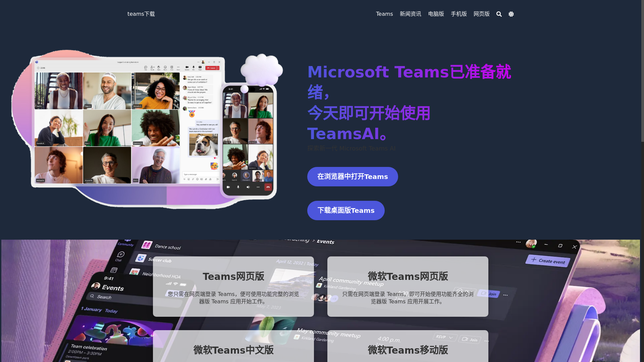Go to 手机版 nav link
The height and width of the screenshot is (362, 644).
point(459,14)
